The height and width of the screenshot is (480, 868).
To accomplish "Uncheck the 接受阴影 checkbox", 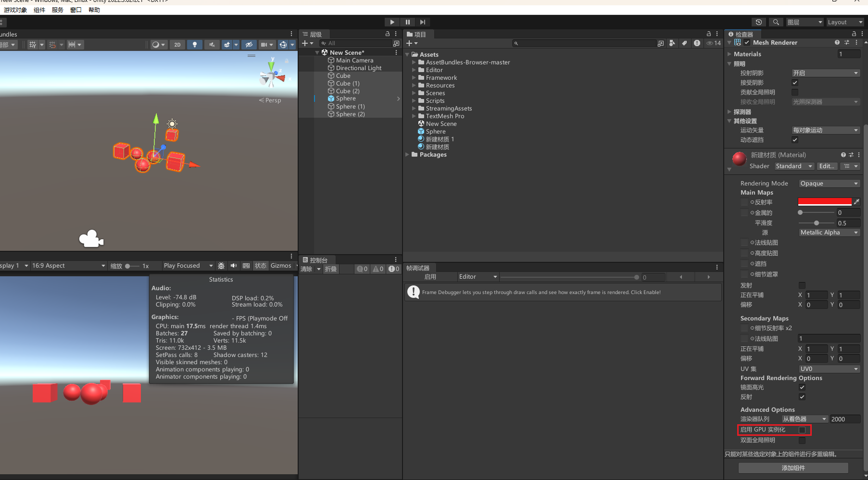I will (795, 83).
